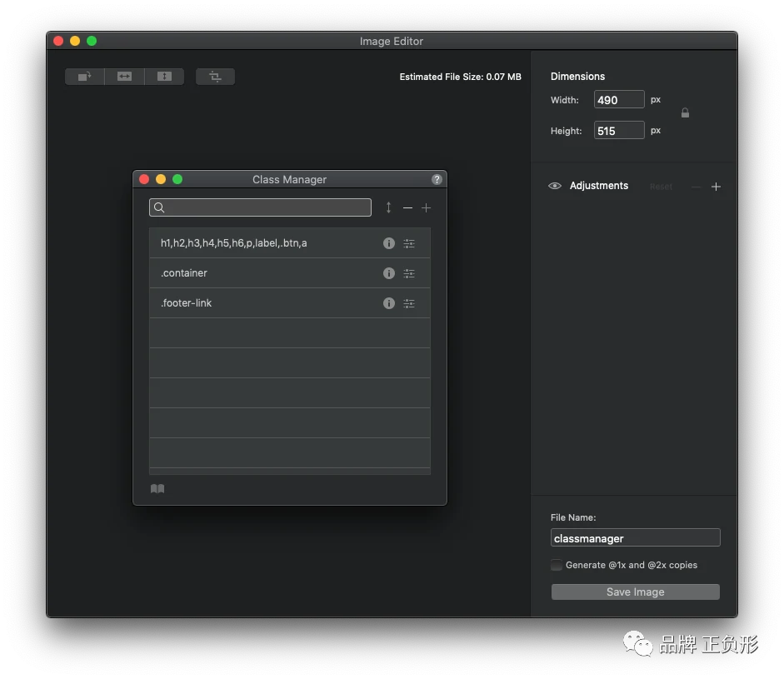784x679 pixels.
Task: Click the Class Manager add class plus icon
Action: (426, 207)
